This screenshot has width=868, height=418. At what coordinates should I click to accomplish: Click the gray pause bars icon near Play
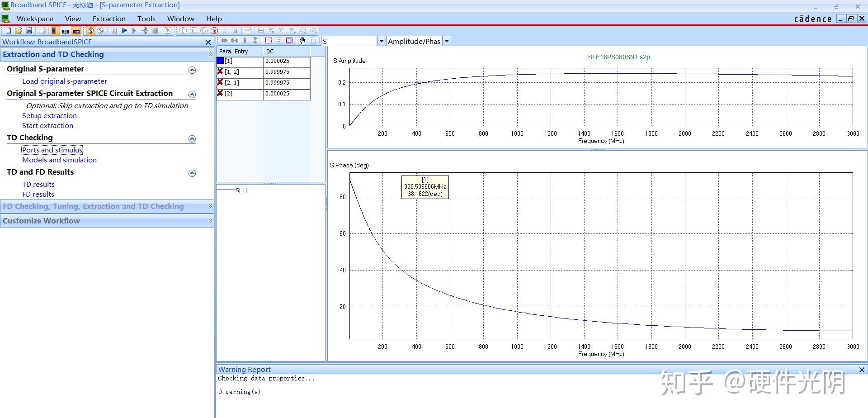pos(114,30)
